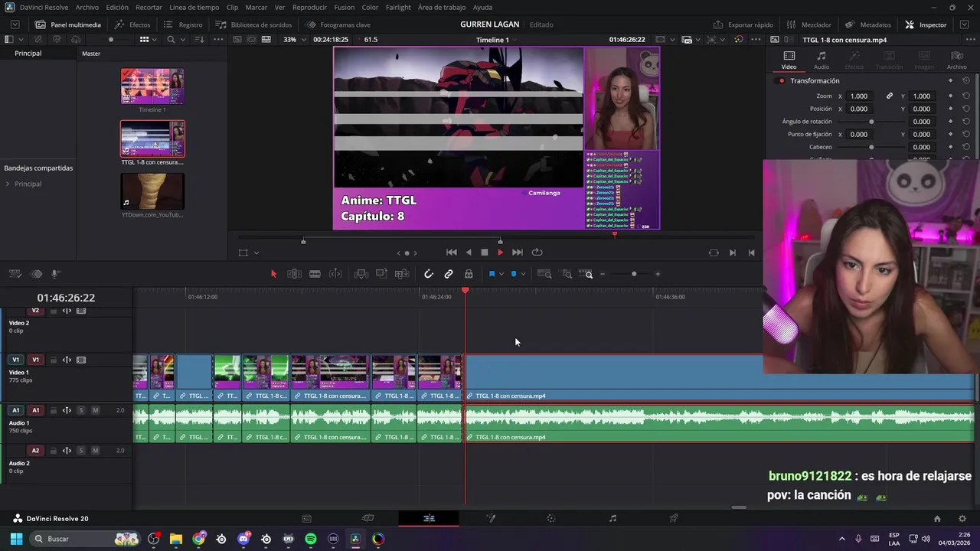
Task: Play the timeline in the viewer
Action: 501,253
